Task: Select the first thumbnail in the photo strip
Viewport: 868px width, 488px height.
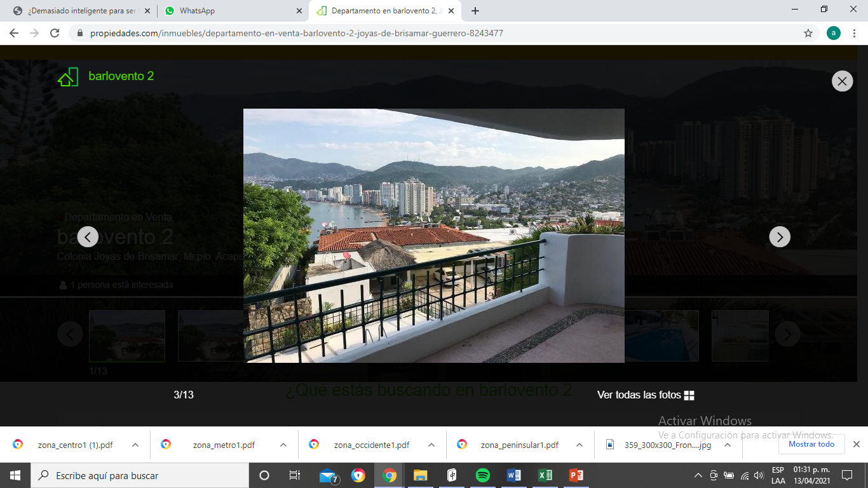Action: click(127, 336)
